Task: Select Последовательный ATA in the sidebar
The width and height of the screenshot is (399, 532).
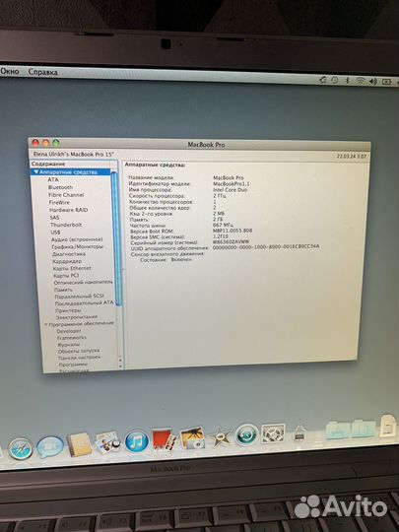Action: (x=84, y=302)
